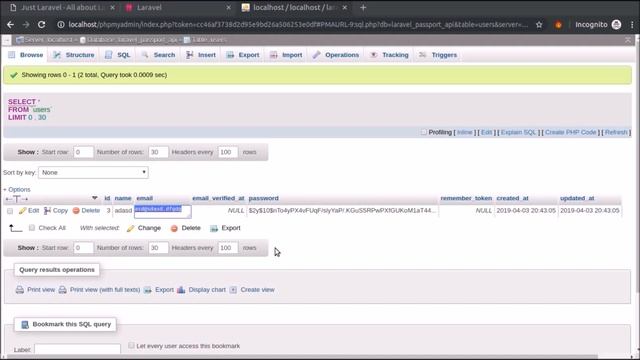Open the Structure tab
This screenshot has height=360, width=640.
74,55
